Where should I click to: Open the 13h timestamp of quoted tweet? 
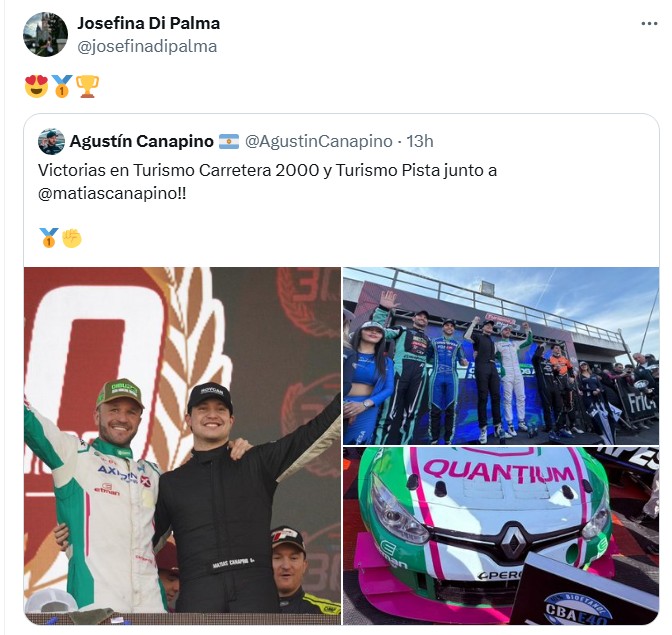(420, 141)
